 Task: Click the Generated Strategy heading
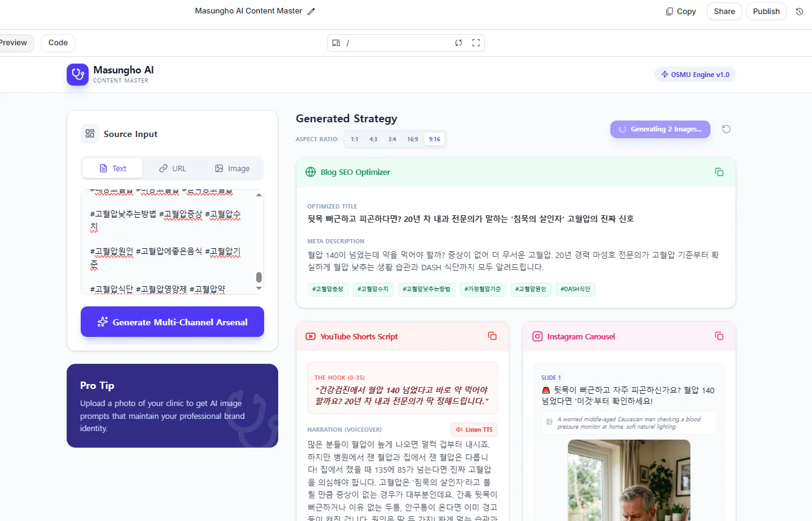pos(347,119)
